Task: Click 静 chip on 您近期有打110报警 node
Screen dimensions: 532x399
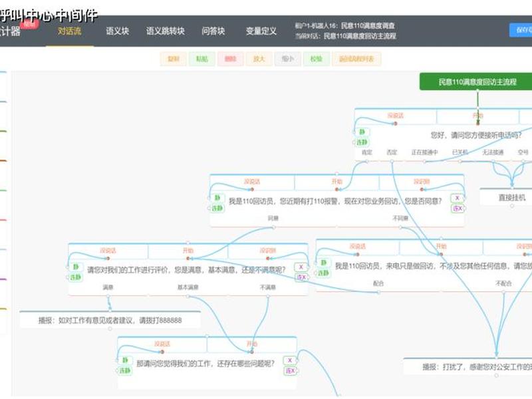Action: [x=217, y=198]
